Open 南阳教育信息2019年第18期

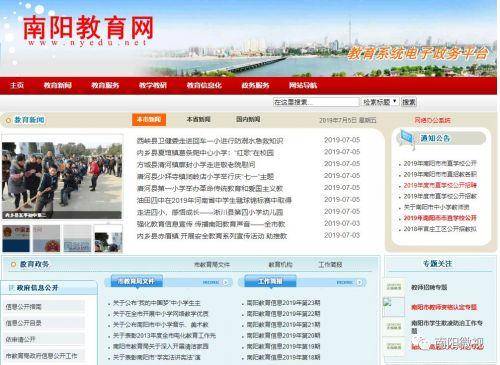[283, 357]
